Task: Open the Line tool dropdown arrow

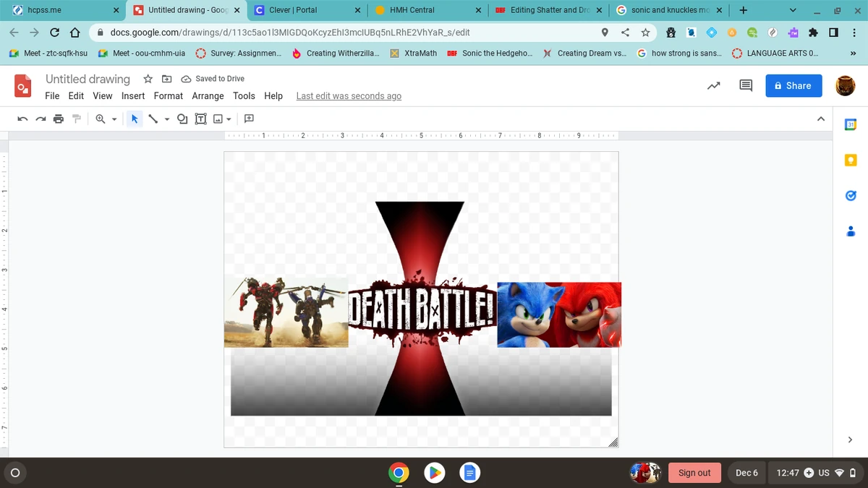Action: [x=165, y=119]
